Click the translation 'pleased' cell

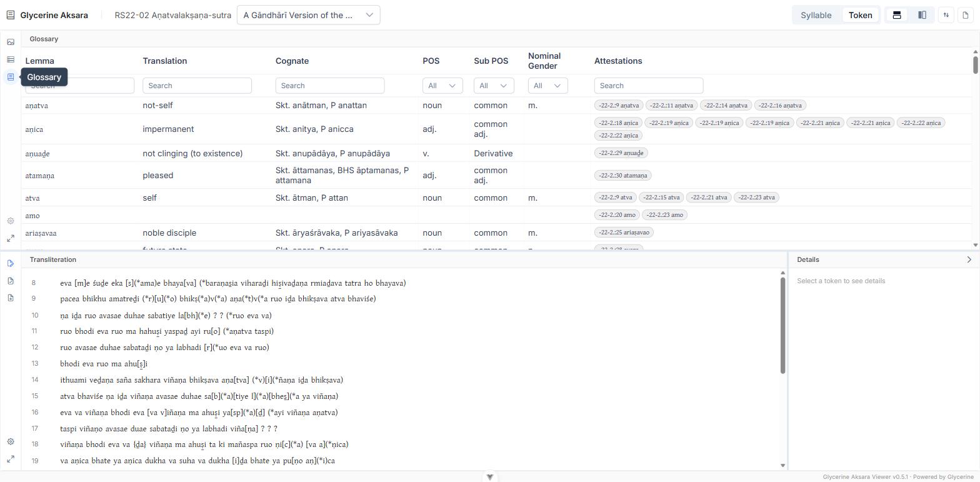coord(158,175)
